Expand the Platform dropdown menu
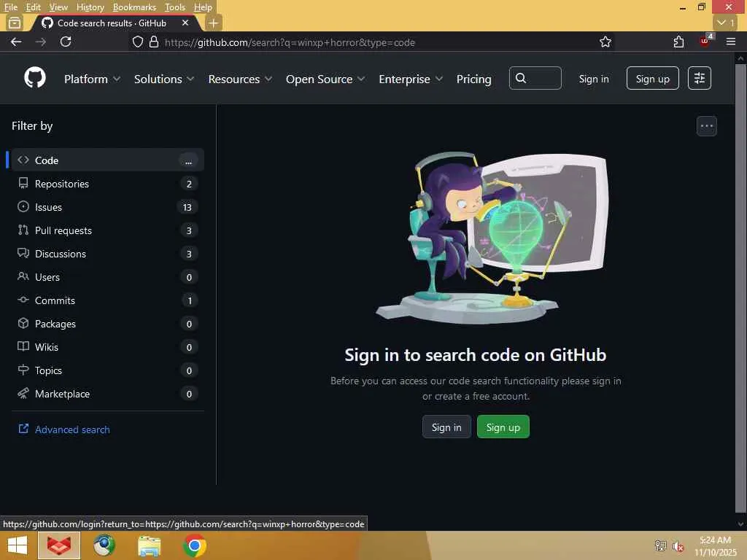Screen dimensions: 747x560 point(92,79)
